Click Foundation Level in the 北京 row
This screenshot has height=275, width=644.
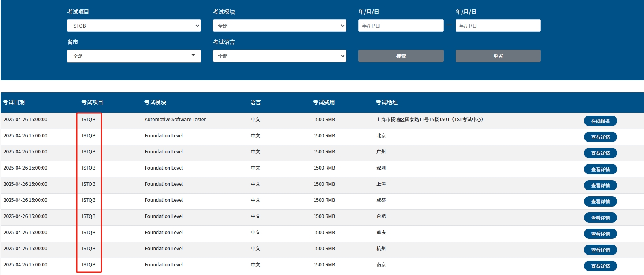[x=164, y=136]
